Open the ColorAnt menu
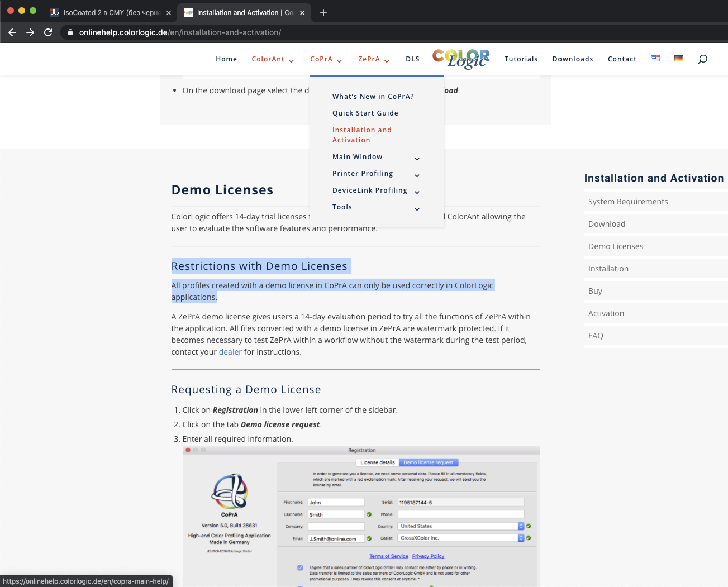Screen dimensions: 728x587 point(268,59)
